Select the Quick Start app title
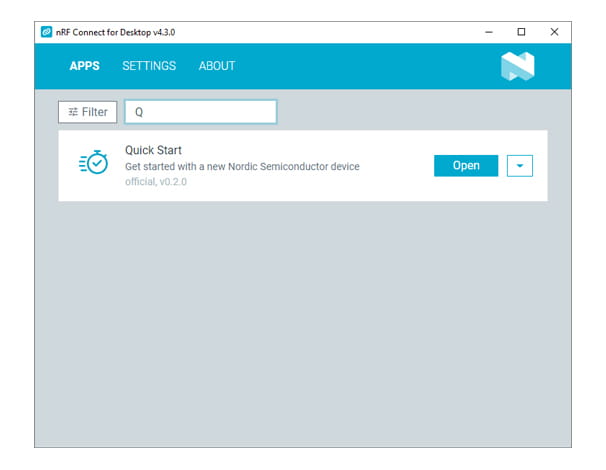The image size is (606, 470). click(153, 150)
